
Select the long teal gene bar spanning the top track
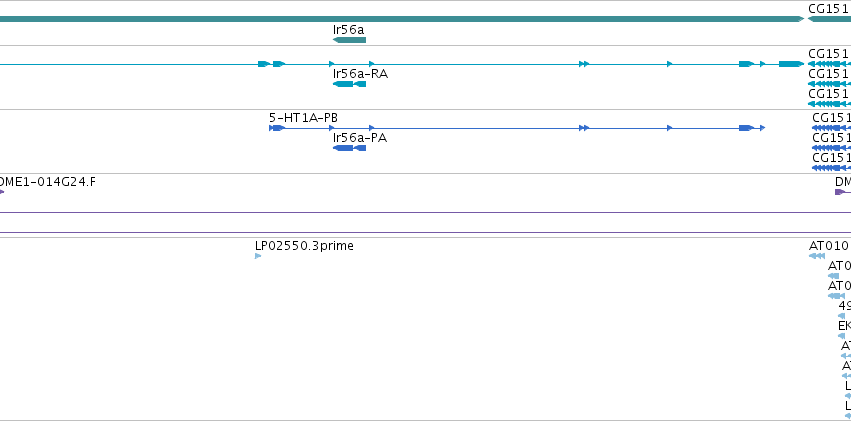pyautogui.click(x=402, y=19)
